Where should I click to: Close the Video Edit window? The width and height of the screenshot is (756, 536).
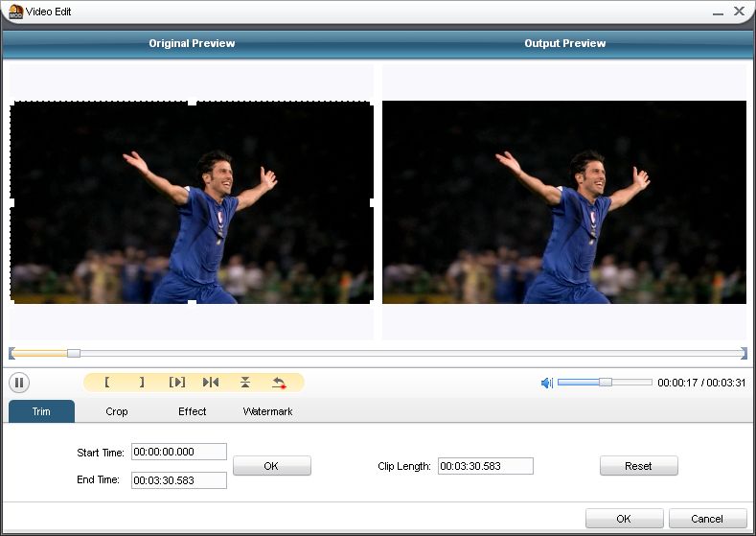(739, 12)
